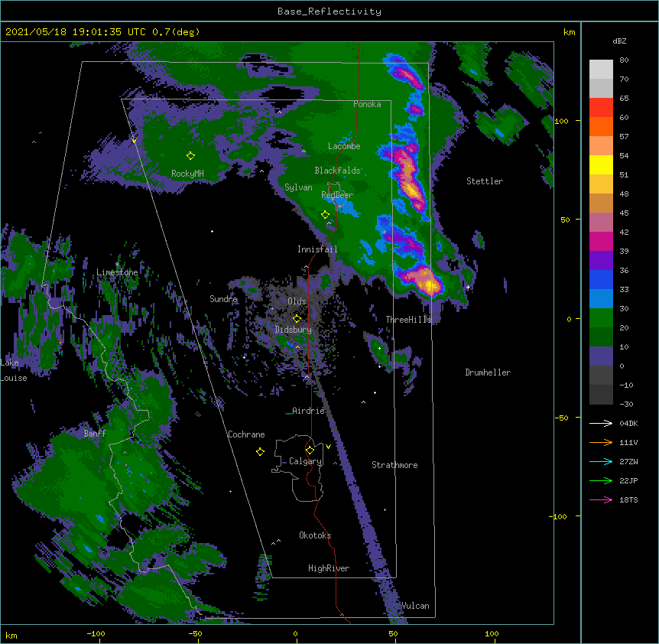Viewport: 659px width, 644px height.
Task: Click the Banff town label
Action: 95,434
